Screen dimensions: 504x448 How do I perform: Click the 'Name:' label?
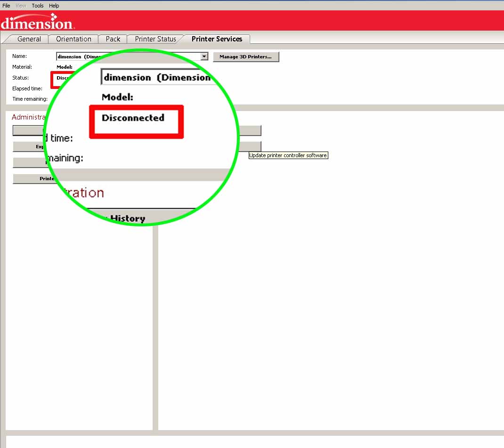click(x=19, y=56)
